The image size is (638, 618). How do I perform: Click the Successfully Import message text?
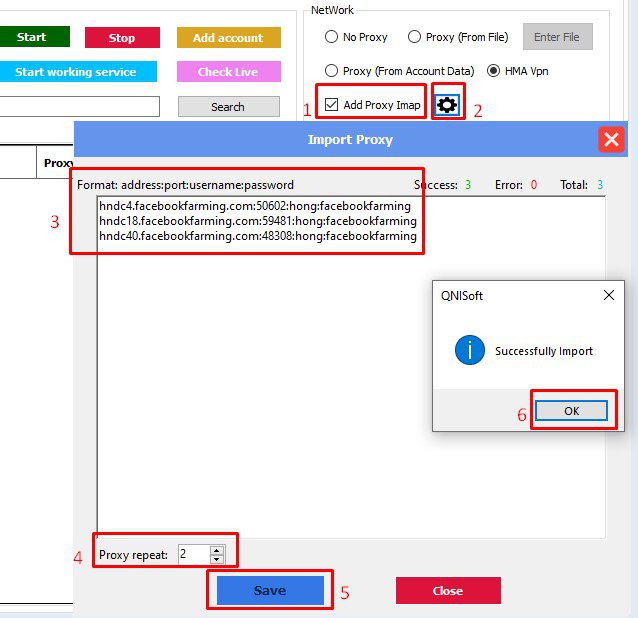544,351
